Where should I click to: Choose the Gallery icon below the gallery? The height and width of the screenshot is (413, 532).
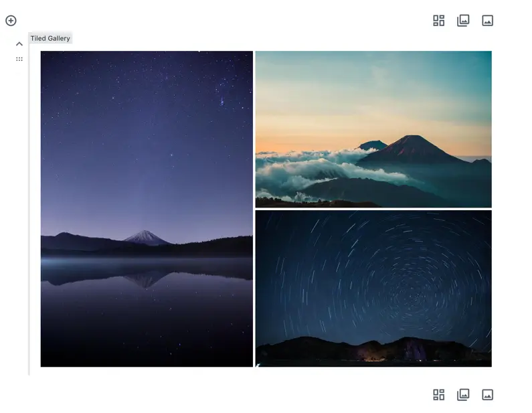(x=463, y=395)
